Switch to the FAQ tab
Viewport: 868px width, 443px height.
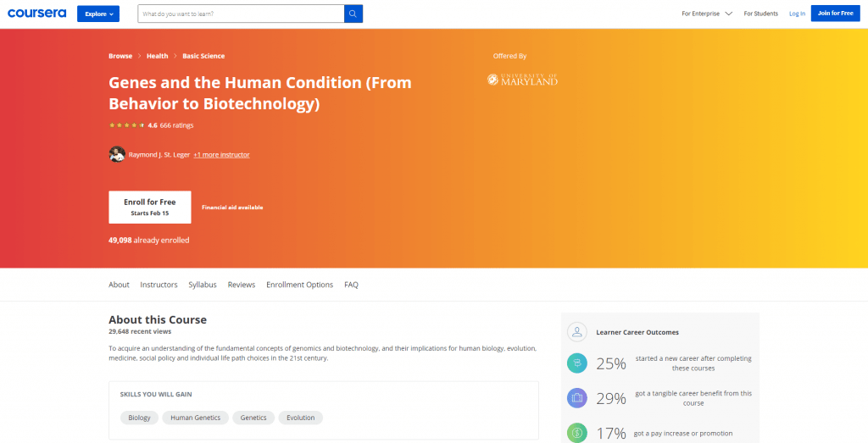351,285
